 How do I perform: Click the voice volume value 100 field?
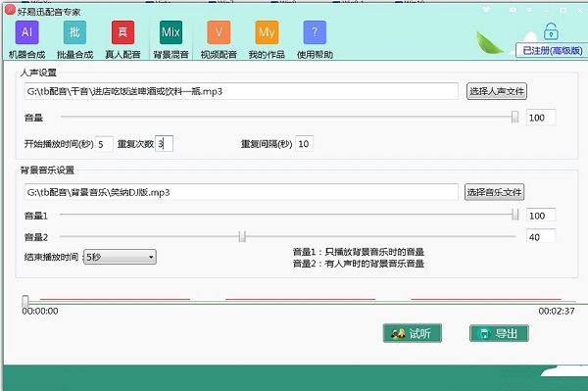pyautogui.click(x=541, y=118)
